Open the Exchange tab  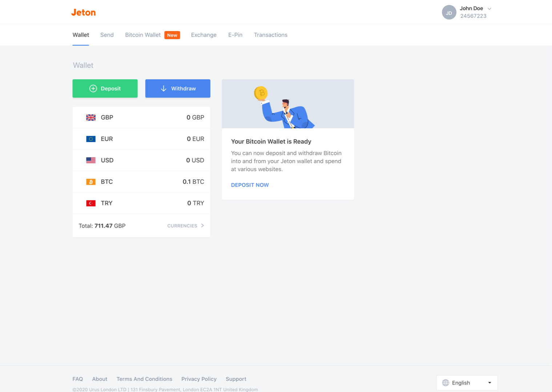[x=204, y=35]
